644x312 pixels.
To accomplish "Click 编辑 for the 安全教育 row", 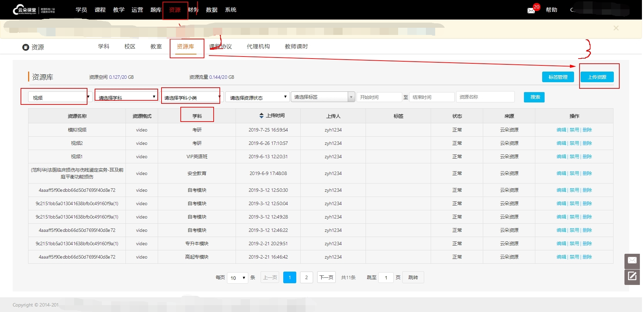I will [x=561, y=173].
